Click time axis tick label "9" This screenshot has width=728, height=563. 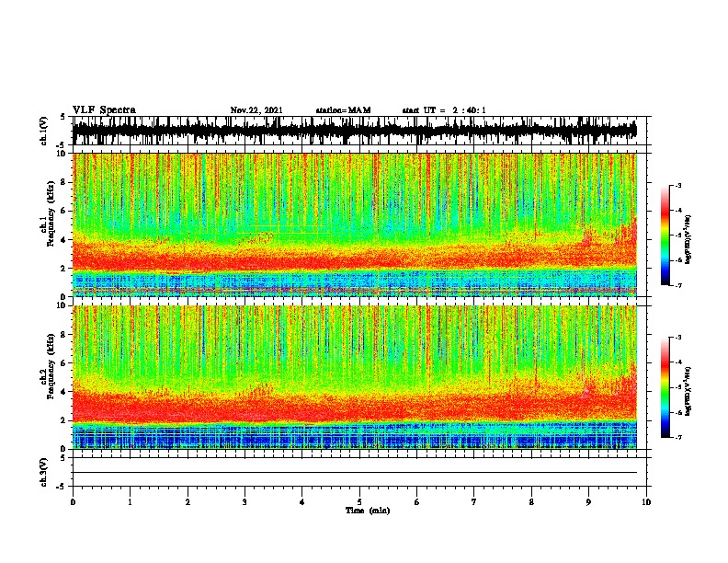tap(588, 501)
